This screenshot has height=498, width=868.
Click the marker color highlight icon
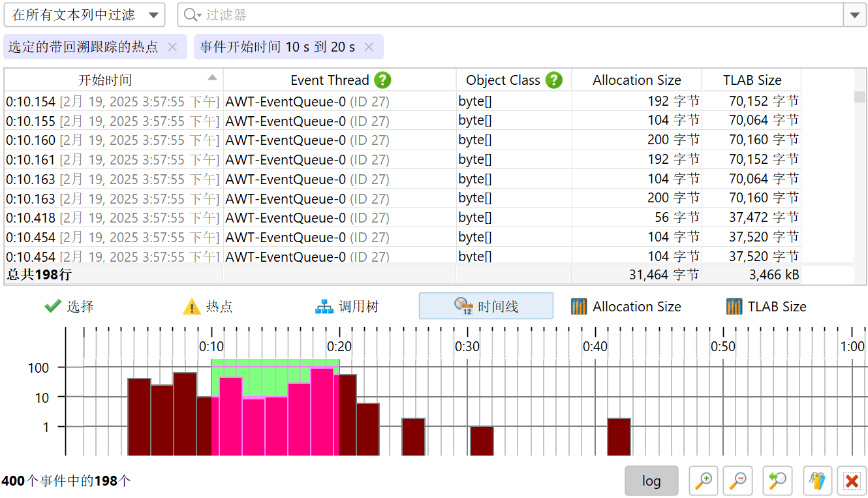pos(816,481)
